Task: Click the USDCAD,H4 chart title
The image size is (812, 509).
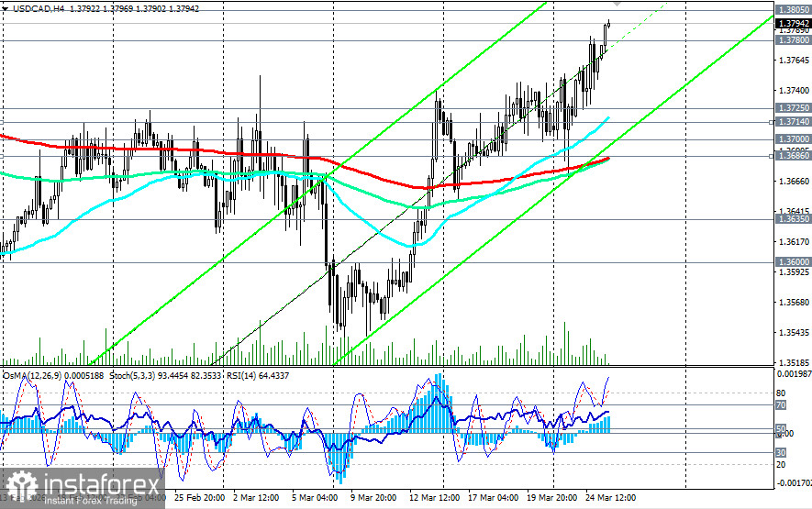Action: click(38, 9)
